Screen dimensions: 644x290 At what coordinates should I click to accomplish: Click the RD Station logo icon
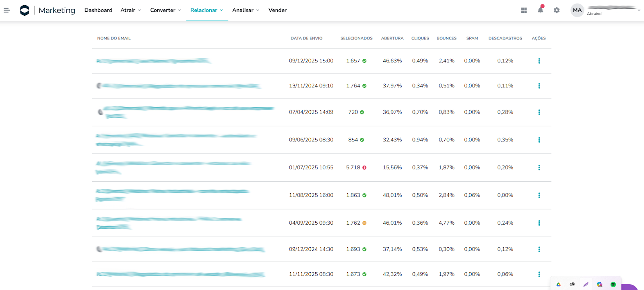coord(25,10)
